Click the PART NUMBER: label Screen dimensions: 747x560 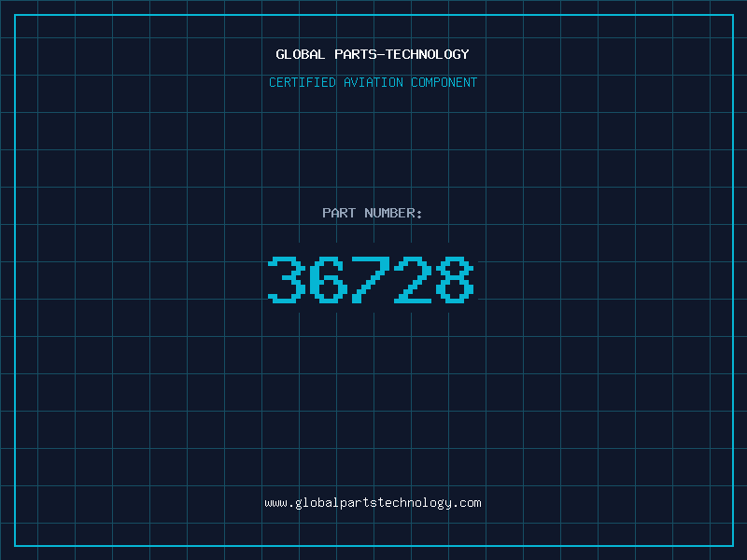click(x=373, y=213)
